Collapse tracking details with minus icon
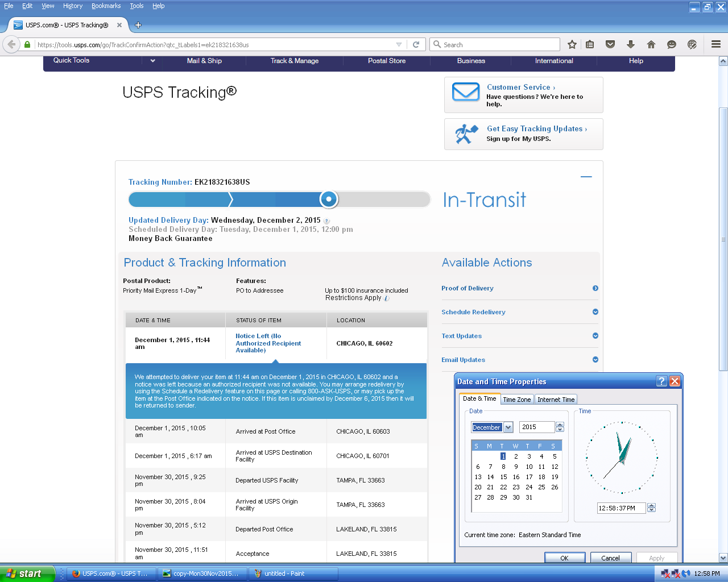Image resolution: width=728 pixels, height=582 pixels. [586, 177]
